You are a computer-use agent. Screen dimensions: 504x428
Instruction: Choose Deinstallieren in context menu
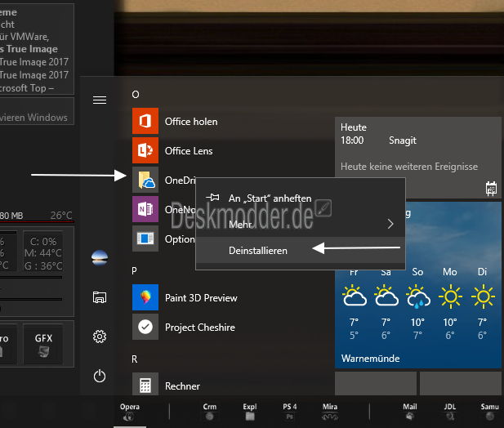tap(301, 250)
